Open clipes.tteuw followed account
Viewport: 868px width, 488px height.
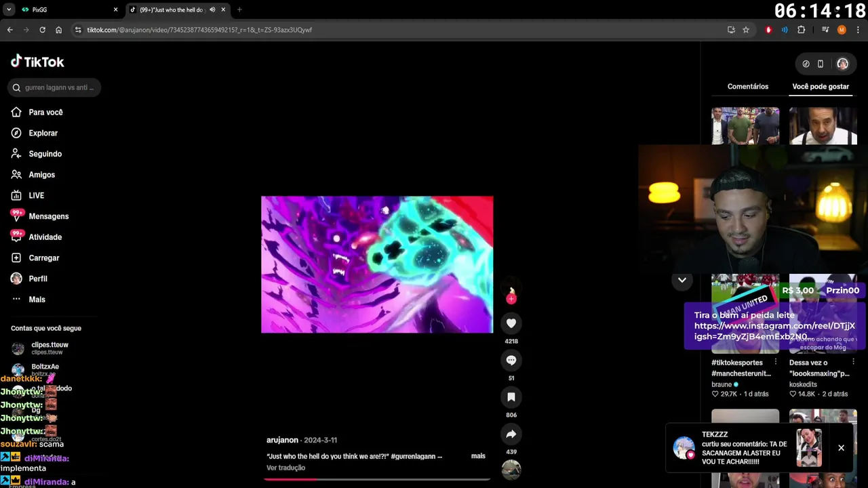tap(50, 348)
